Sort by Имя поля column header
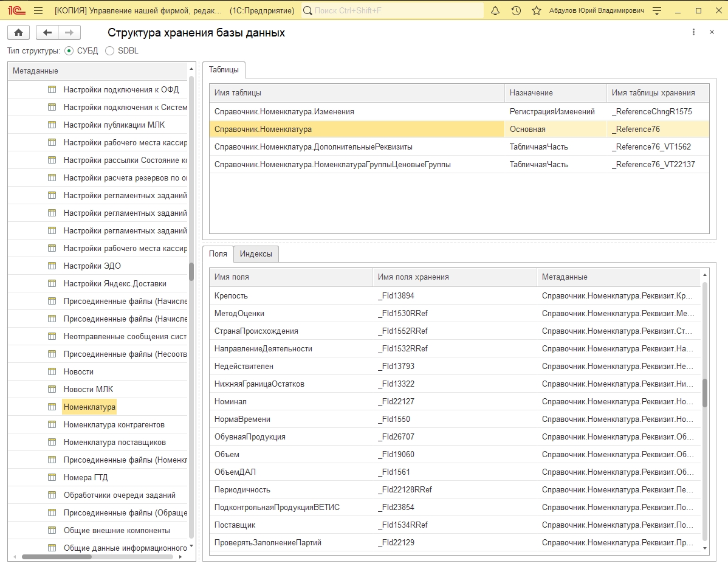Viewport: 728px width, 569px height. click(290, 277)
